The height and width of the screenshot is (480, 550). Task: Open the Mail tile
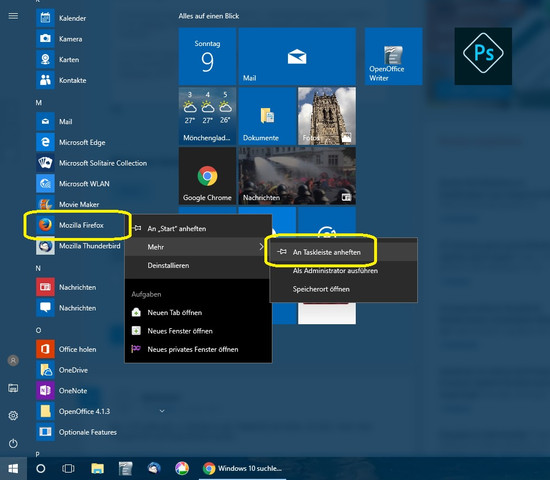tap(297, 56)
